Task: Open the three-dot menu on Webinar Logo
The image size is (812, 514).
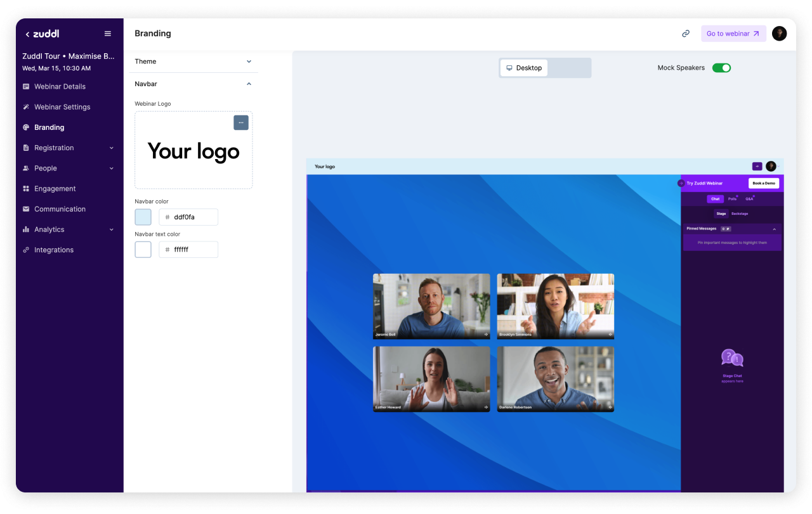Action: [241, 122]
